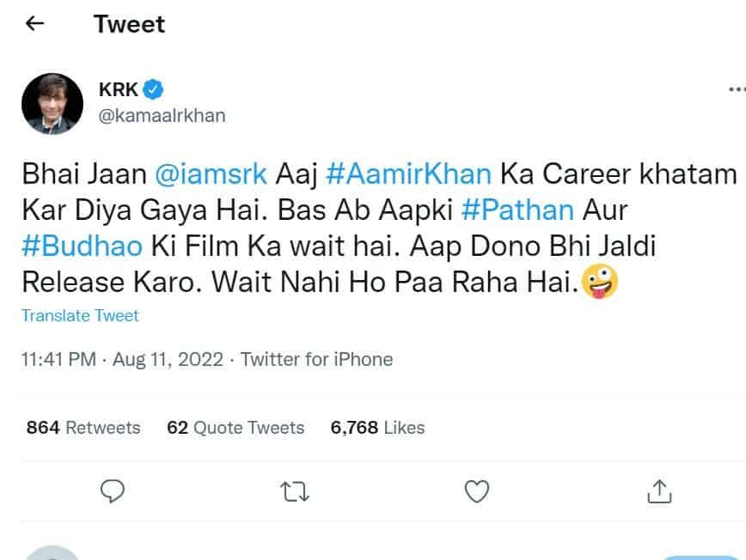Open the #Pathan hashtag
The image size is (746, 560).
[517, 210]
